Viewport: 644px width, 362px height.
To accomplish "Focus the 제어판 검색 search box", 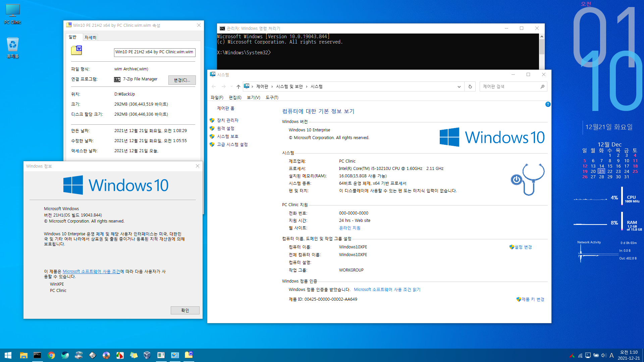I will tap(510, 86).
